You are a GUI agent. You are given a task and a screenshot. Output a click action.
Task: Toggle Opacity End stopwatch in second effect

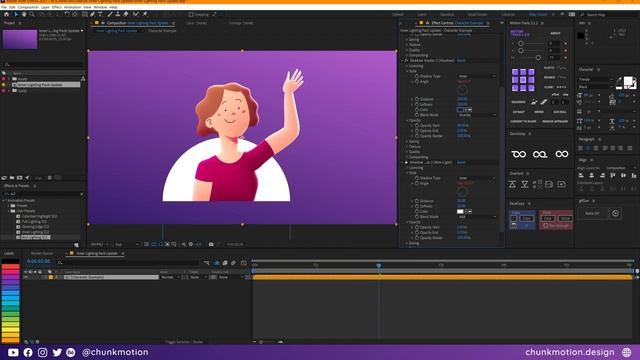[x=417, y=233]
